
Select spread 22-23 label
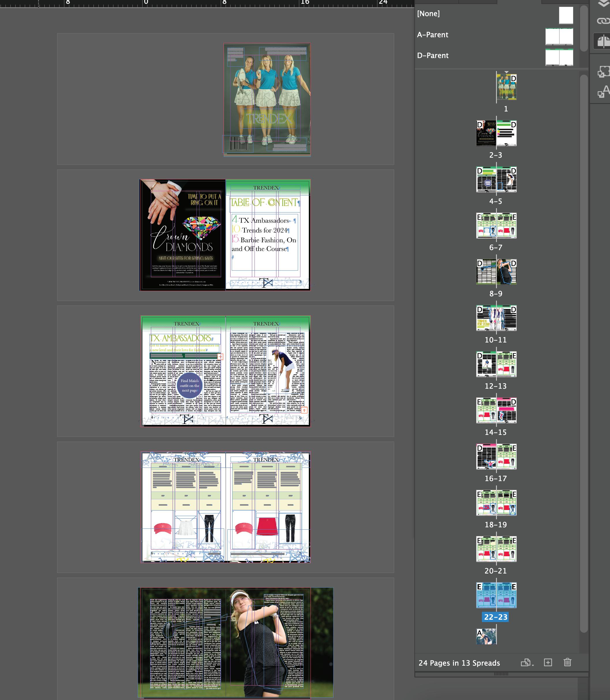pyautogui.click(x=495, y=617)
